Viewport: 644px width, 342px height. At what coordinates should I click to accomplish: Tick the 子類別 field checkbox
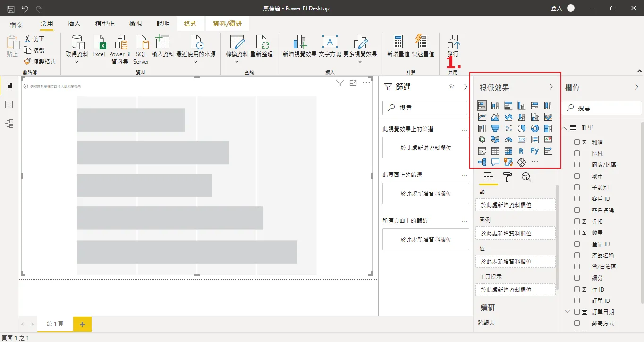(x=577, y=187)
